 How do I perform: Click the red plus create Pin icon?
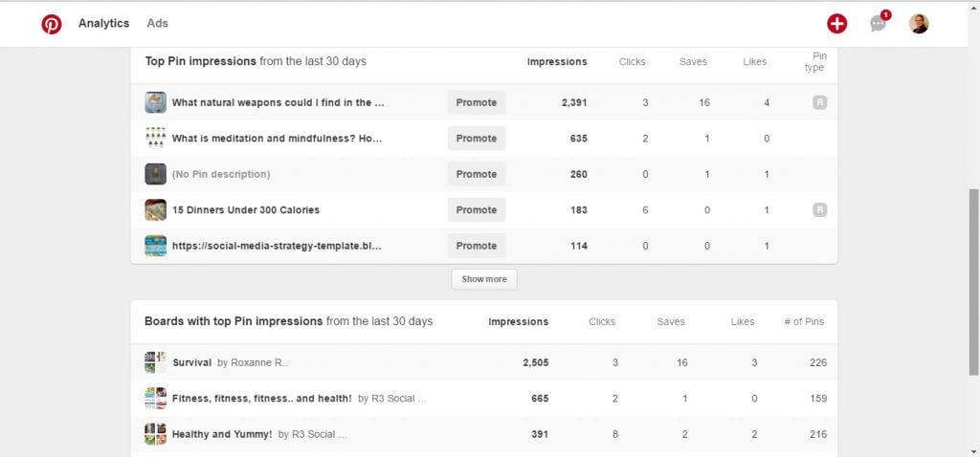[x=836, y=24]
